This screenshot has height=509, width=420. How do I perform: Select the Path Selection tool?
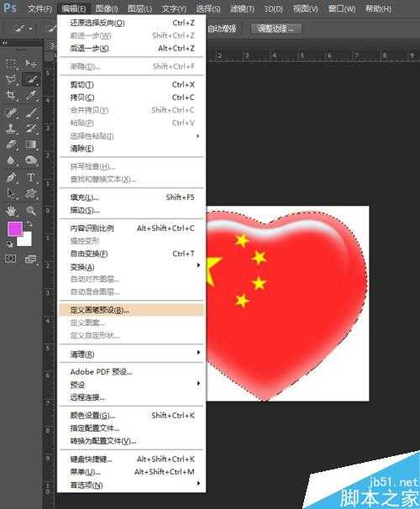[x=12, y=194]
